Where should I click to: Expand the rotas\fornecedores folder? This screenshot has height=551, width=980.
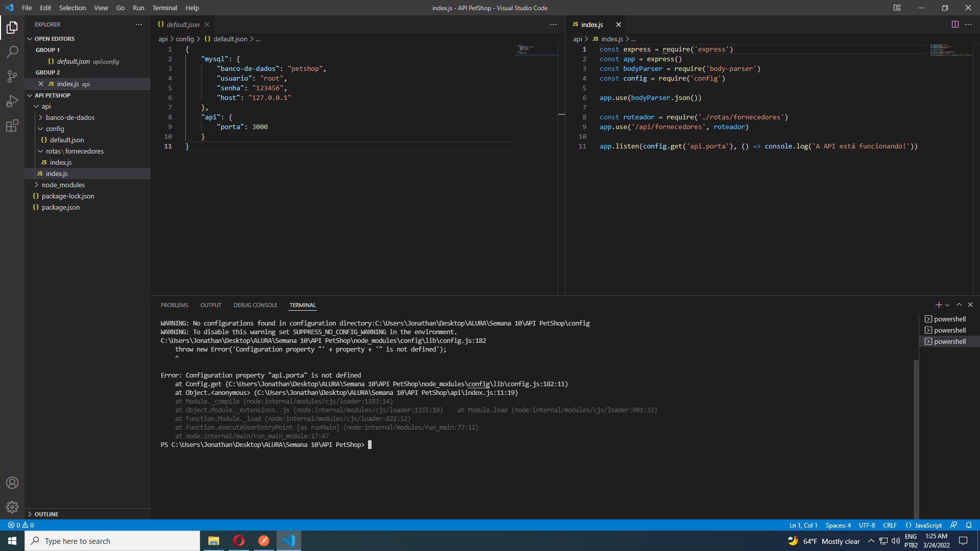(x=74, y=152)
